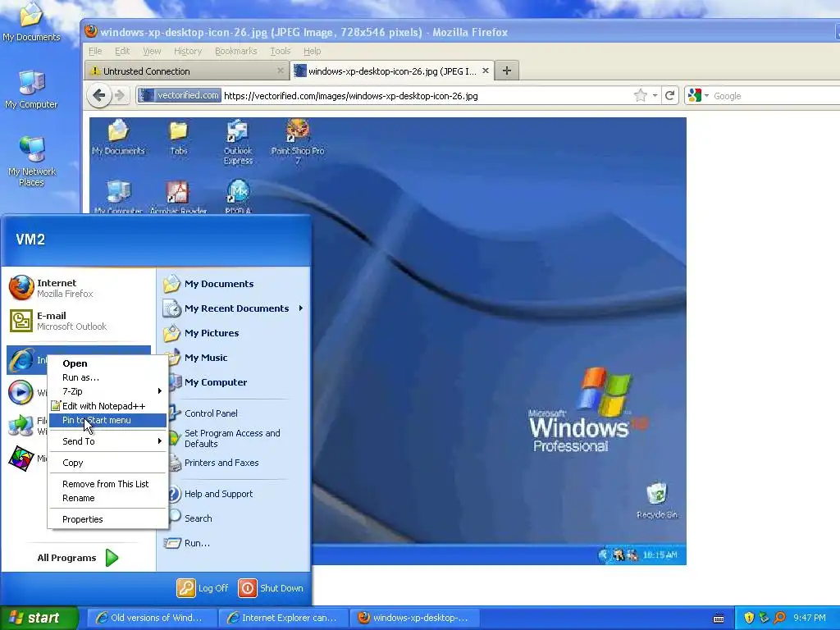Open My Music in Start menu
The width and height of the screenshot is (840, 630).
pyautogui.click(x=233, y=358)
